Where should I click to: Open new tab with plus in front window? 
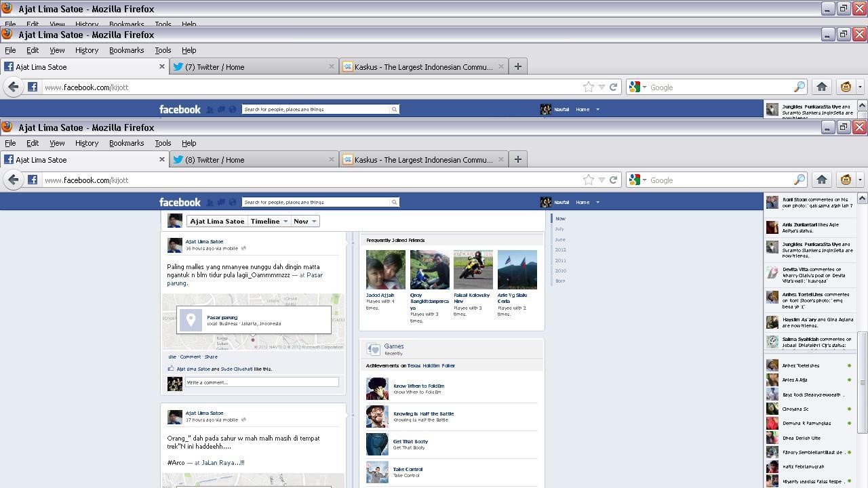click(517, 159)
